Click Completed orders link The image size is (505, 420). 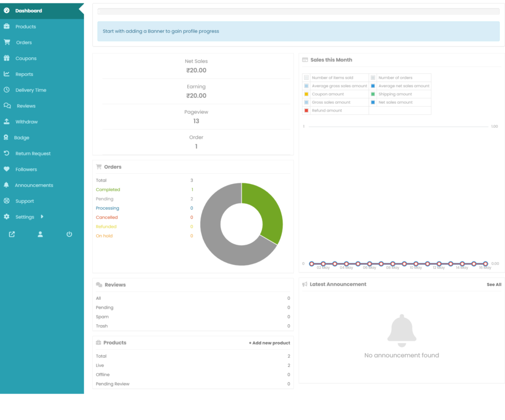(108, 190)
